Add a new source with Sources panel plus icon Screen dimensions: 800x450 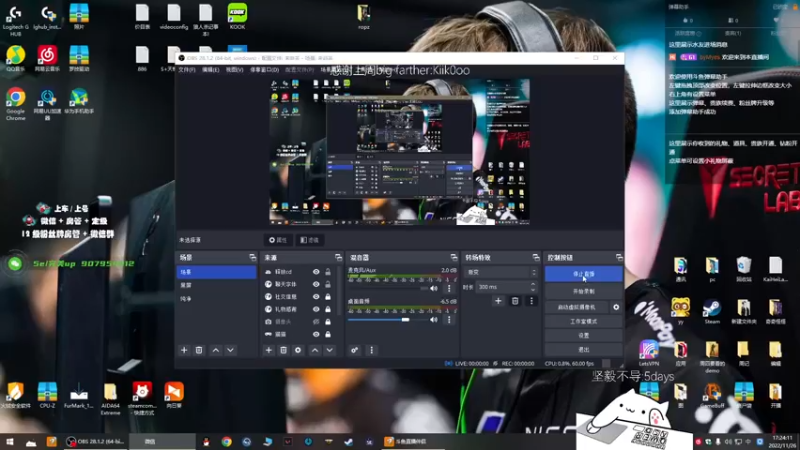pos(268,350)
